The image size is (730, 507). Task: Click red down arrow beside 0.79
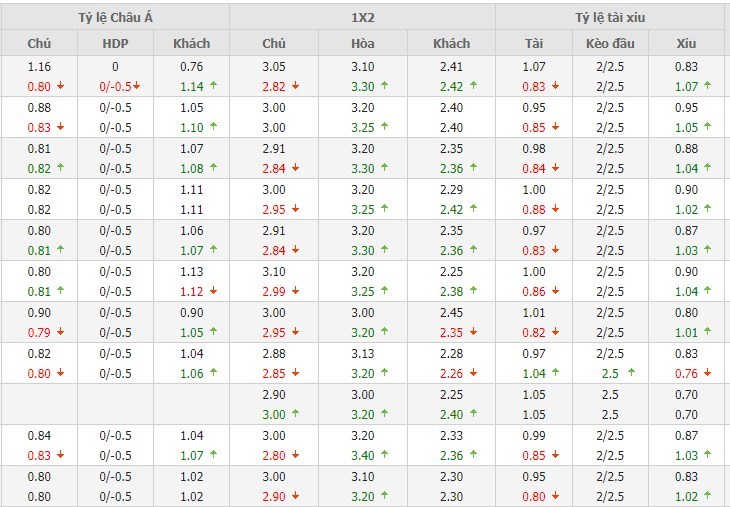click(61, 332)
